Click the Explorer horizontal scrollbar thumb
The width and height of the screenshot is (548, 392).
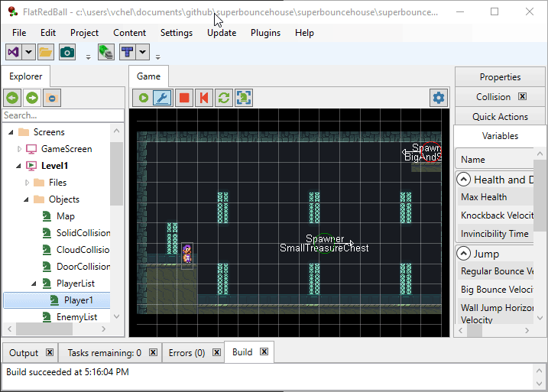click(x=44, y=329)
